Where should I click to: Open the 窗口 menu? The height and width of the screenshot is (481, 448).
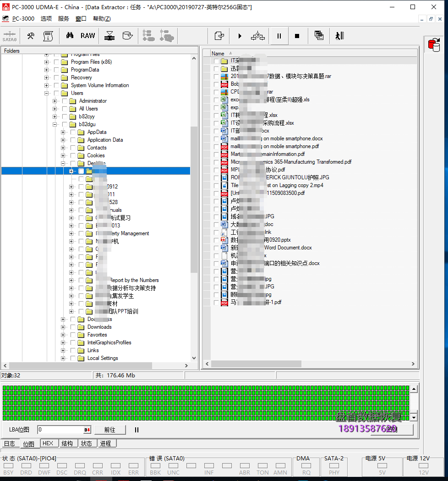[x=81, y=19]
